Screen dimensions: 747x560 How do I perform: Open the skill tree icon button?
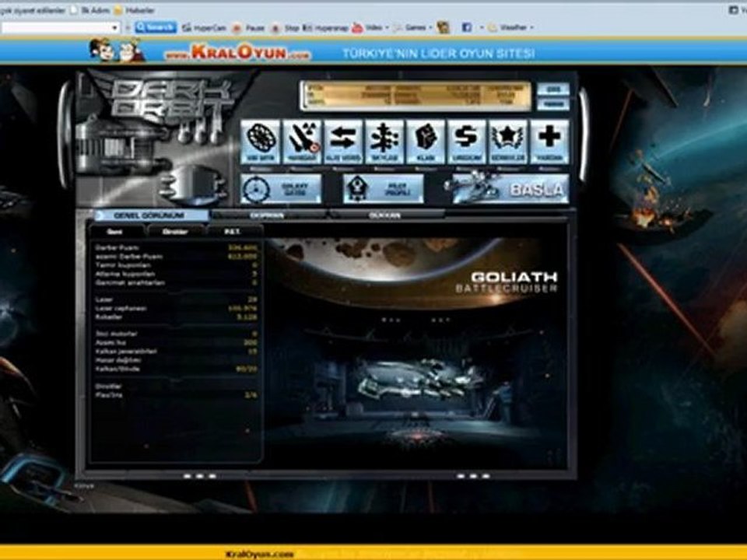click(x=384, y=142)
